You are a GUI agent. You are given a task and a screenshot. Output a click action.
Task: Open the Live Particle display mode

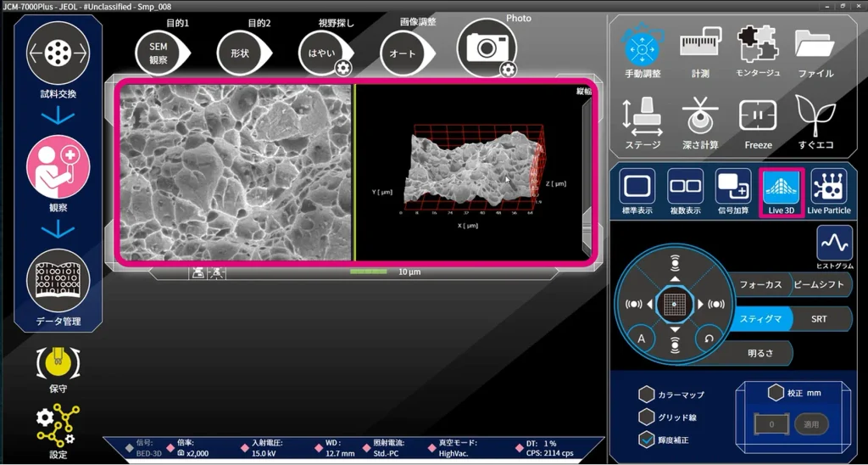(829, 186)
